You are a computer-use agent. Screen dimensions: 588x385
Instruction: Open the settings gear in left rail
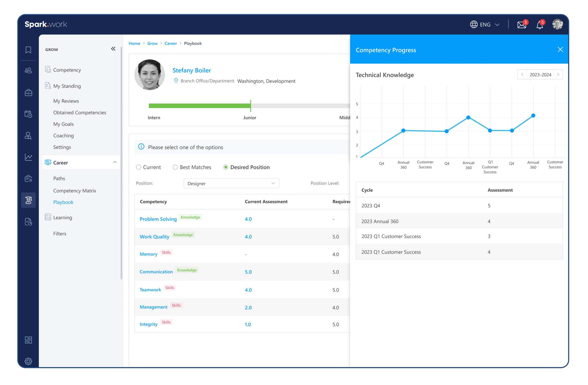coord(28,361)
